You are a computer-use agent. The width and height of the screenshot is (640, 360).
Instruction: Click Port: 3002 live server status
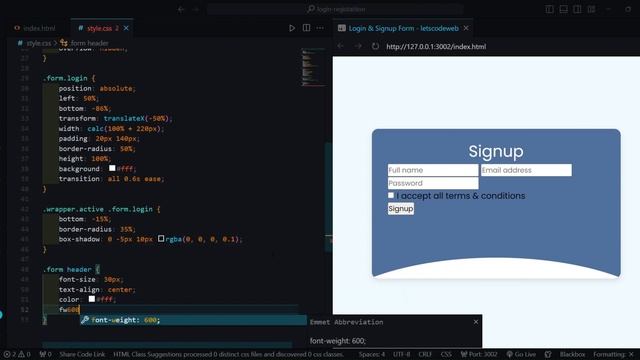pyautogui.click(x=479, y=354)
